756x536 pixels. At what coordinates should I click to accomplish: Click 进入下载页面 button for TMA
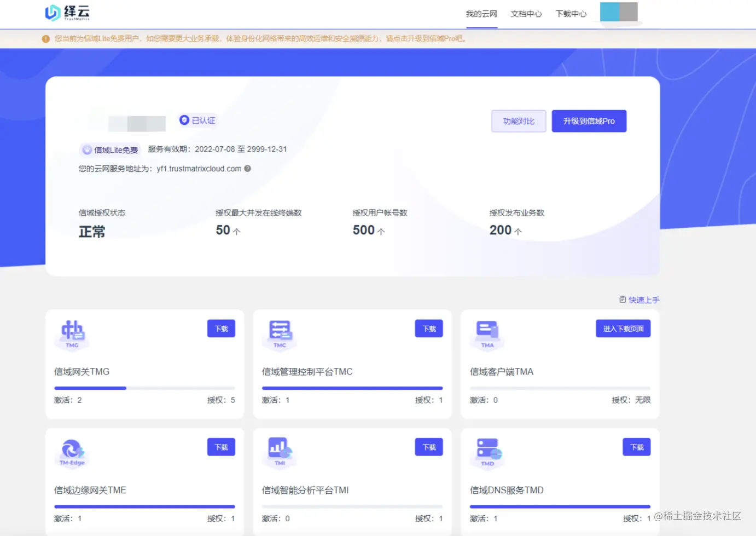pos(623,328)
